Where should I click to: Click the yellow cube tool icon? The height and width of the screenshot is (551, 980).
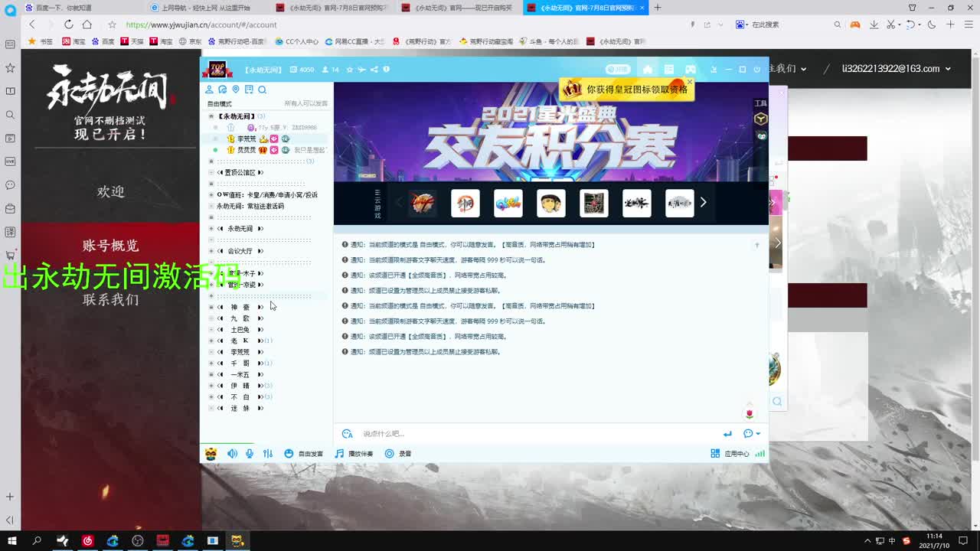(x=760, y=119)
